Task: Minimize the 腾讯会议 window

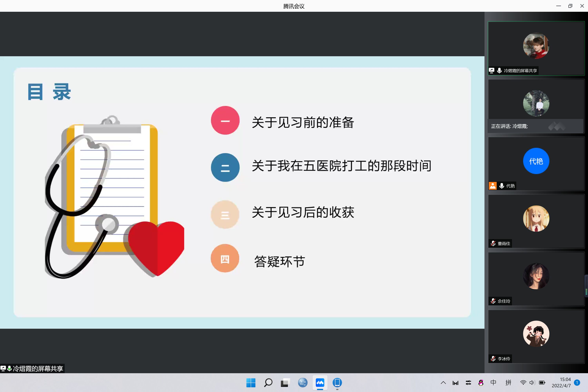Action: pos(558,6)
